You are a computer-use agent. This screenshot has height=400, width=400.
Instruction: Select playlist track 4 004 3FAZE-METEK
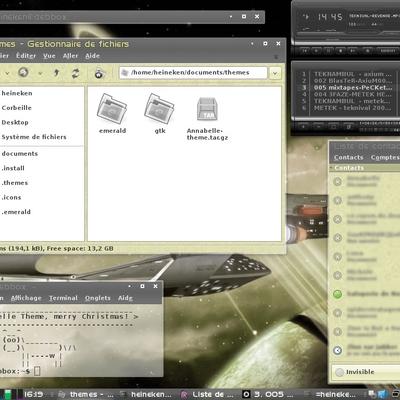click(353, 94)
